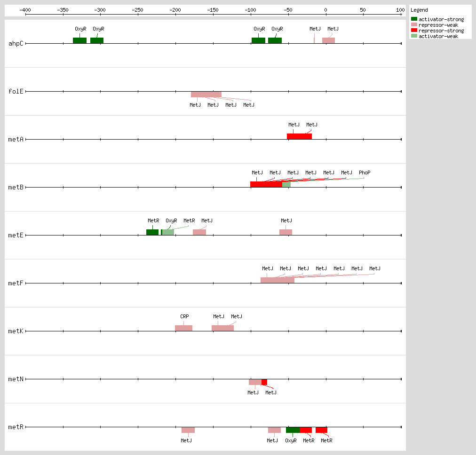
Task: Select the large red MetJ binding block on metB
Action: pyautogui.click(x=266, y=184)
